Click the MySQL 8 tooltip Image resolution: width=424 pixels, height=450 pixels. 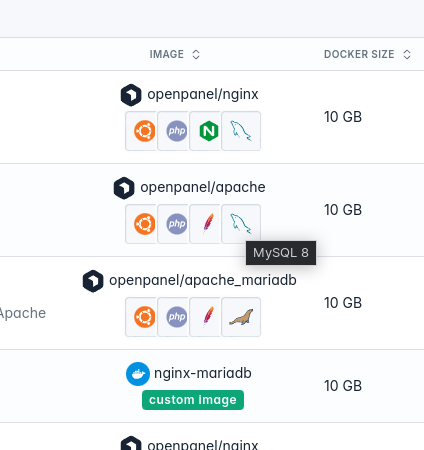[x=281, y=253]
